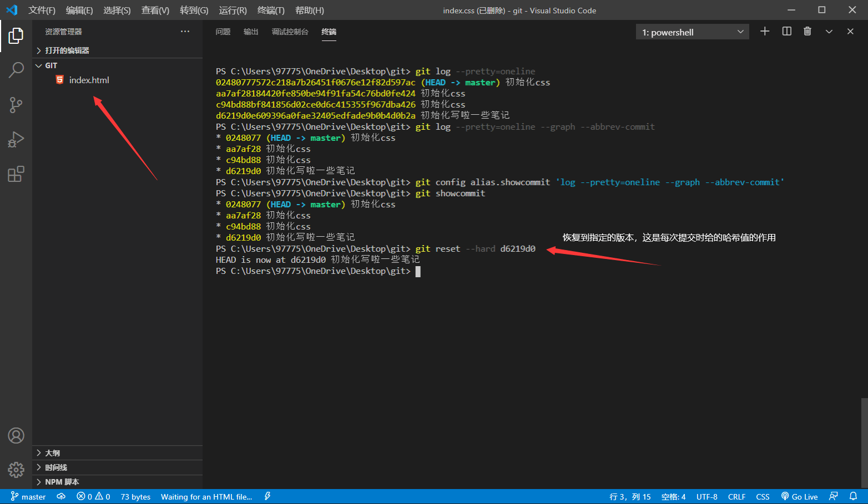This screenshot has height=504, width=868.
Task: Open the Help menu 帮助(H)
Action: 310,11
